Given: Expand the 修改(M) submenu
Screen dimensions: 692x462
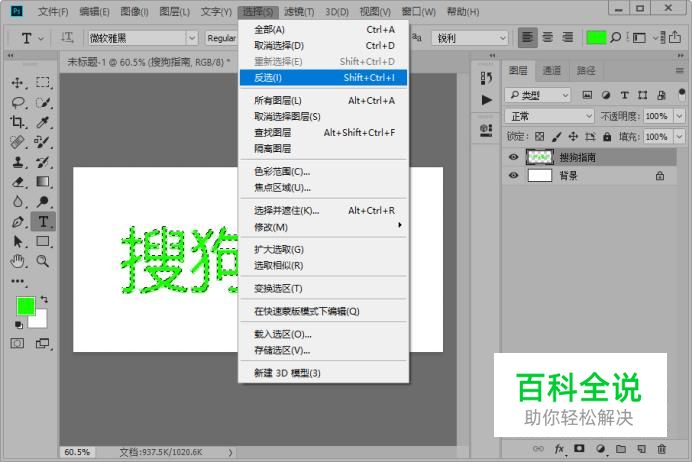Looking at the screenshot, I should coord(323,227).
